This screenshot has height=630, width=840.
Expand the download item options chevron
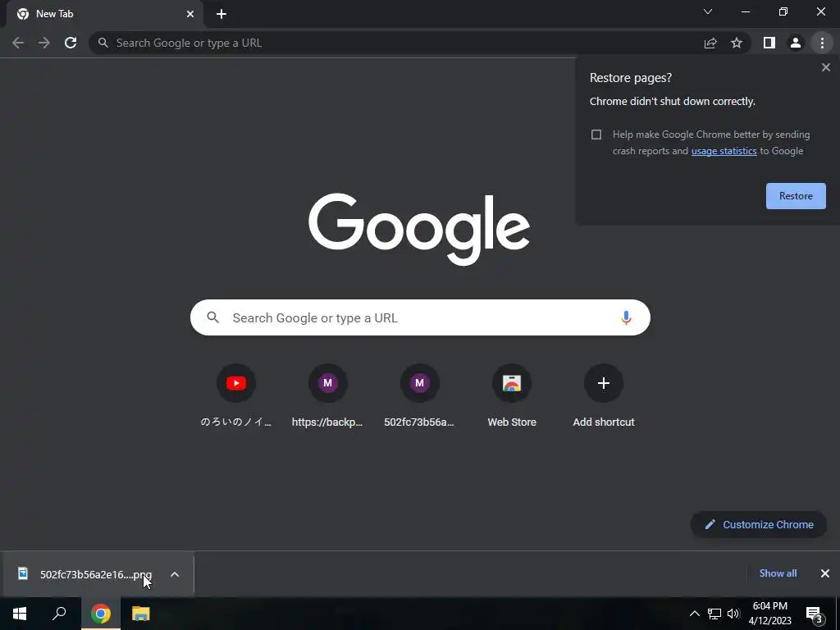pos(175,574)
